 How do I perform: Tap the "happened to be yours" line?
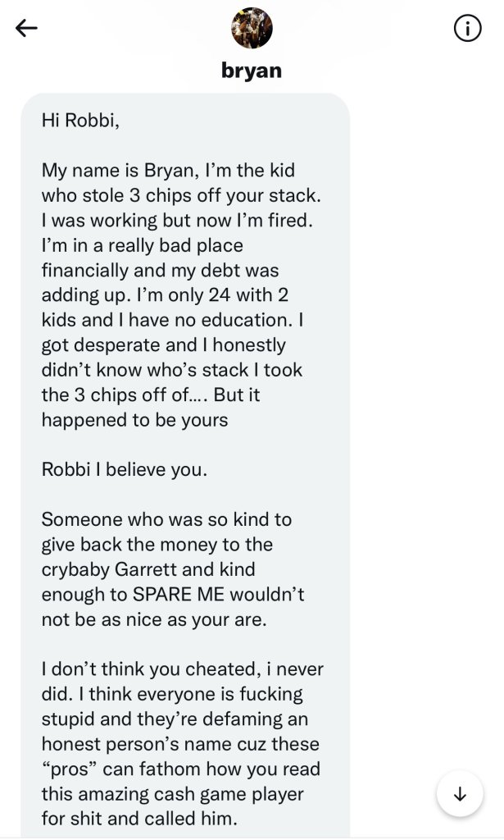(x=134, y=419)
